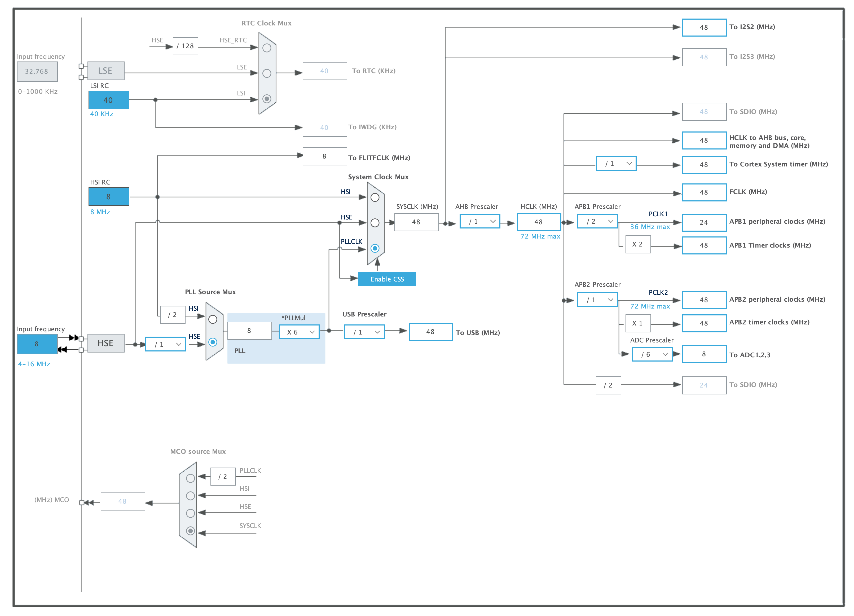Viewport: 854px width, 616px height.
Task: Open the Cortex System timer divider dropdown
Action: 616,164
